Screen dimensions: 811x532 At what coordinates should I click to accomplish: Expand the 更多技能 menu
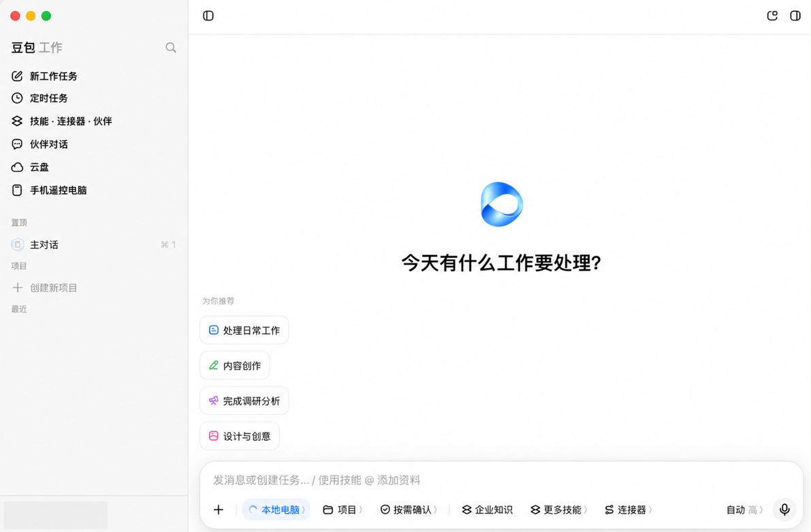pos(558,510)
